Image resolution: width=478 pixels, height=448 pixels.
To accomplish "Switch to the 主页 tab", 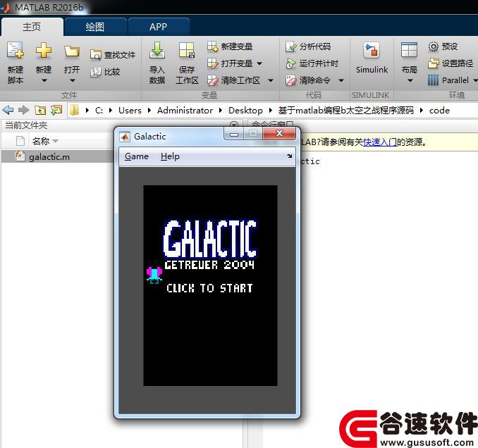I will (32, 27).
